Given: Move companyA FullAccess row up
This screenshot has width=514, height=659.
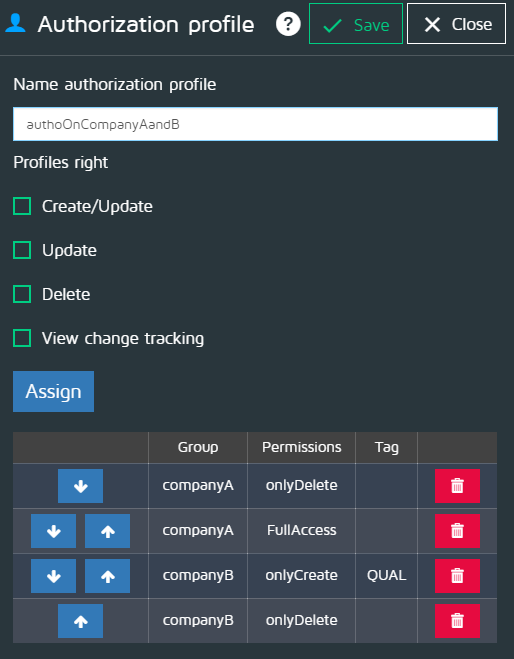Looking at the screenshot, I should point(107,531).
